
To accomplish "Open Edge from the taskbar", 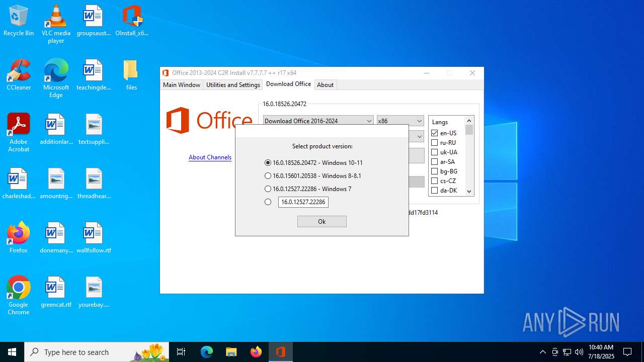I will (207, 352).
